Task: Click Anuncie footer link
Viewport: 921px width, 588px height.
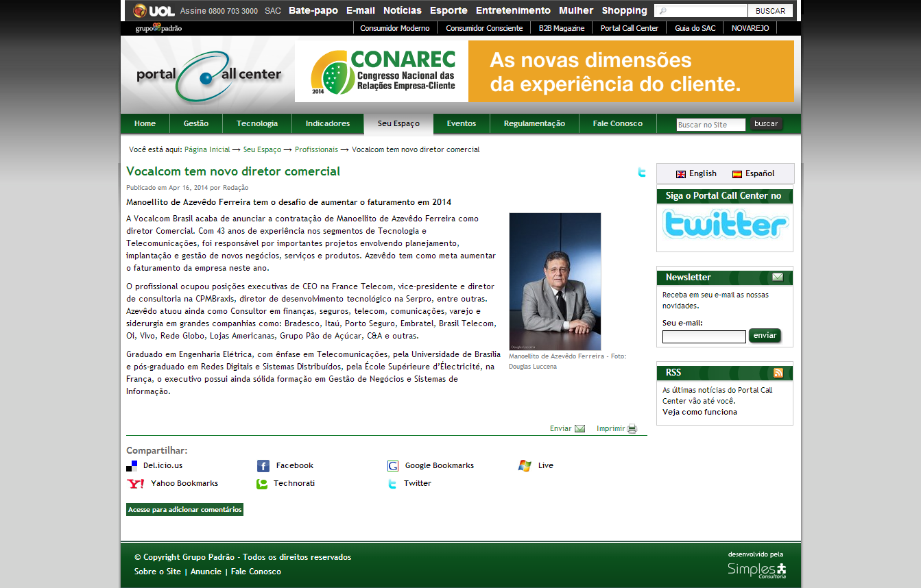Action: click(x=206, y=572)
